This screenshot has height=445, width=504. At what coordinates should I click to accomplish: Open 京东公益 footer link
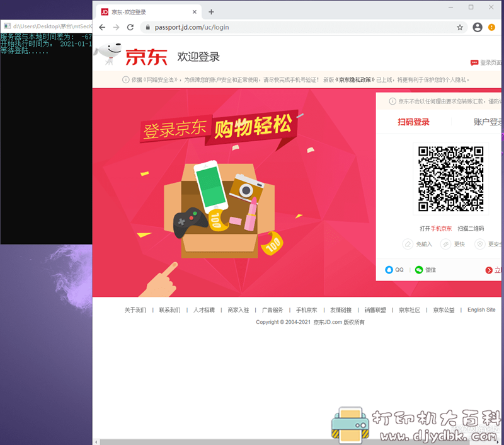click(x=444, y=309)
